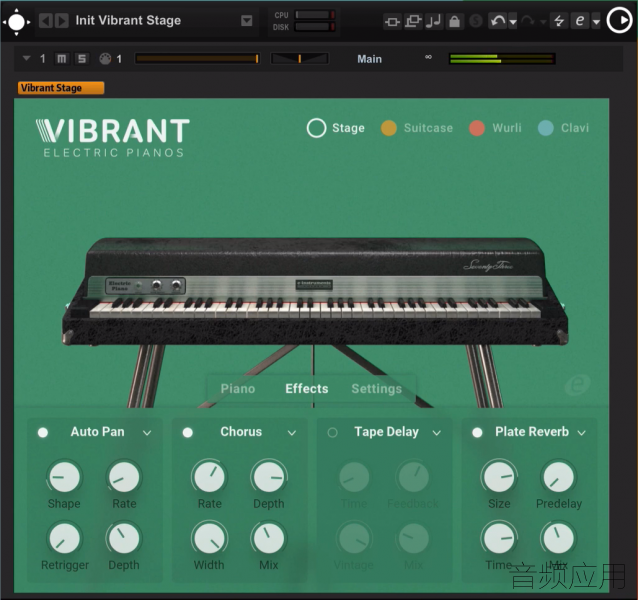
Task: Click the Tape Delay Mix knob
Action: click(413, 538)
